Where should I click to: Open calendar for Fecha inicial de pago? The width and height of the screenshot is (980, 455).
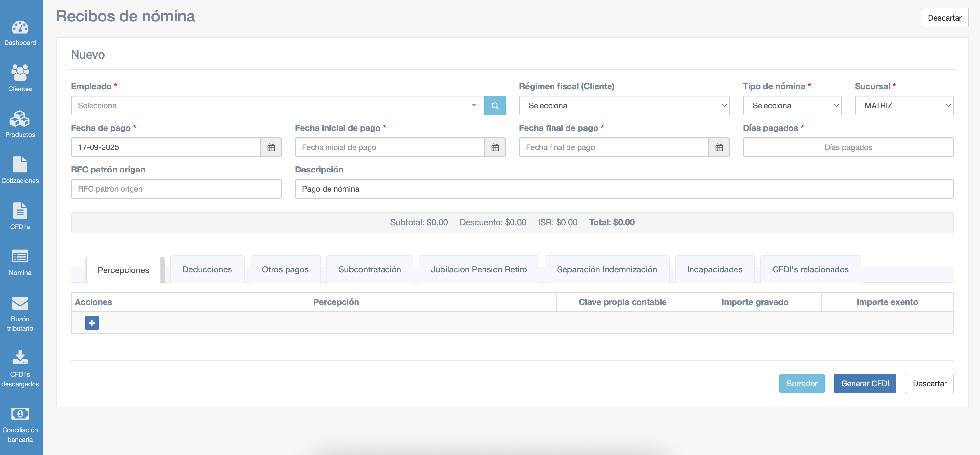click(x=495, y=148)
